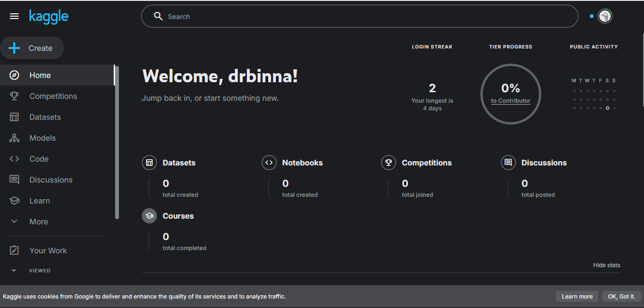Viewport: 644px width, 308px height.
Task: Click the highlighted public activity dot
Action: pos(607,108)
